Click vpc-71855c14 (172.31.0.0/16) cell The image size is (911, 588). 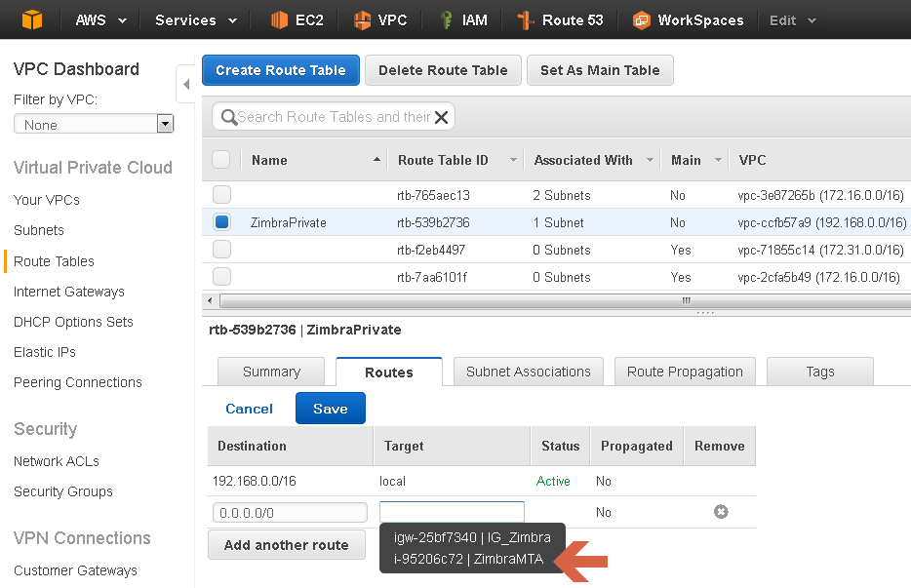(x=820, y=250)
